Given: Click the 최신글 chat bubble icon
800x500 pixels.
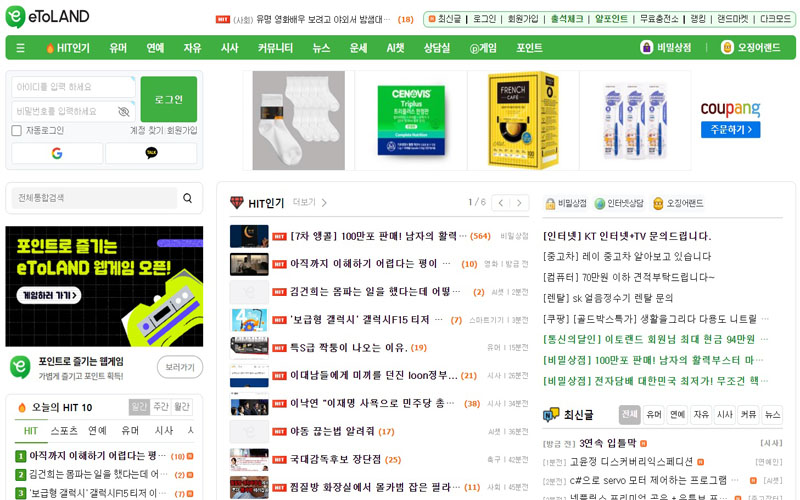Looking at the screenshot, I should pos(551,415).
